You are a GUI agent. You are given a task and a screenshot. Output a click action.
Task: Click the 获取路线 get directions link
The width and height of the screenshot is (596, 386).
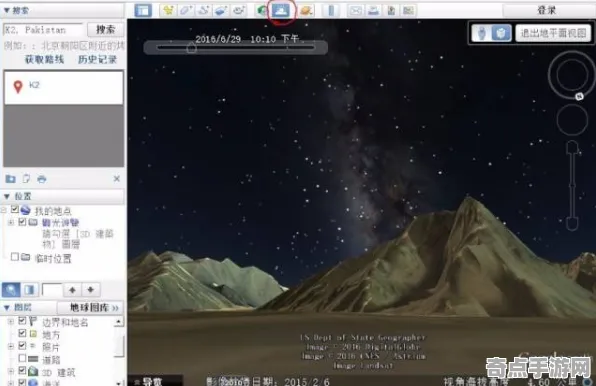[44, 59]
